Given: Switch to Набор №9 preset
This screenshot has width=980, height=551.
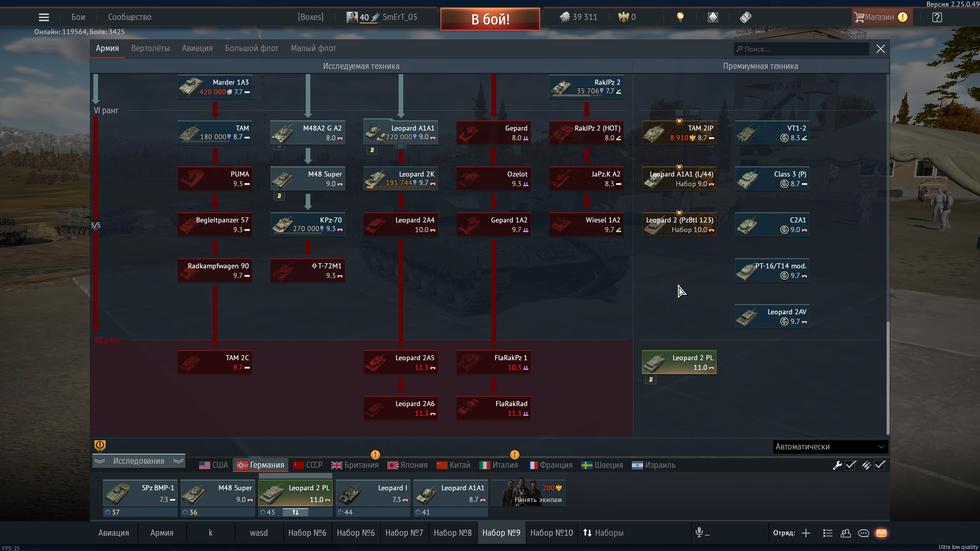Looking at the screenshot, I should (501, 533).
